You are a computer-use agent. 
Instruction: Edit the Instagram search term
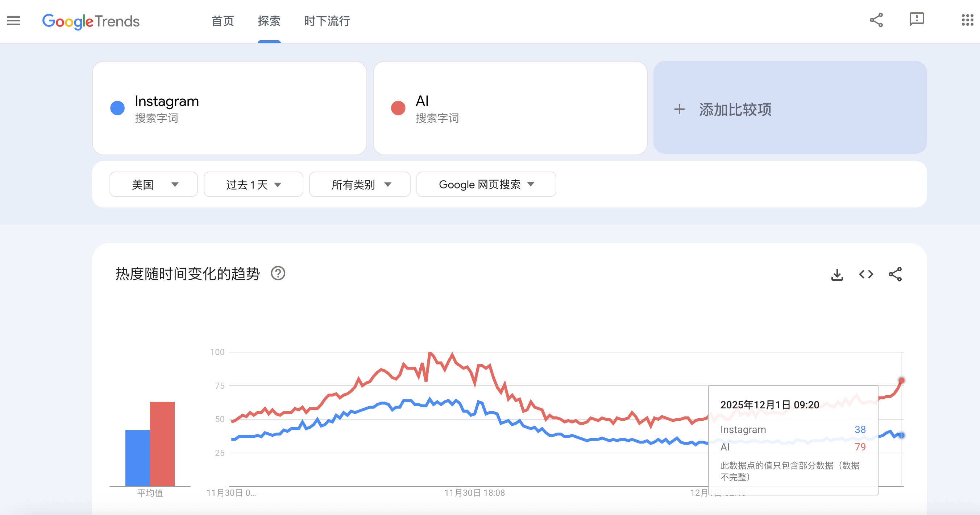coord(229,108)
